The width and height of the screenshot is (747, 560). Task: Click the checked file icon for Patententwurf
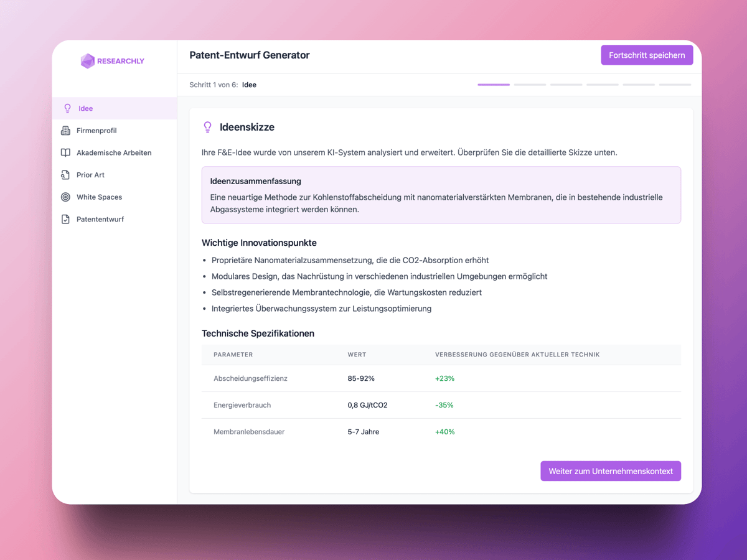65,219
